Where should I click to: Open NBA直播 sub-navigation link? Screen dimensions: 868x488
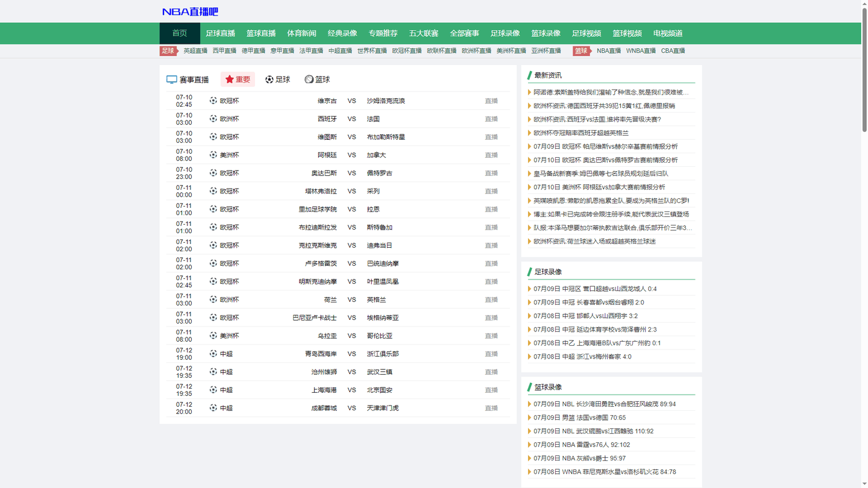pyautogui.click(x=609, y=51)
